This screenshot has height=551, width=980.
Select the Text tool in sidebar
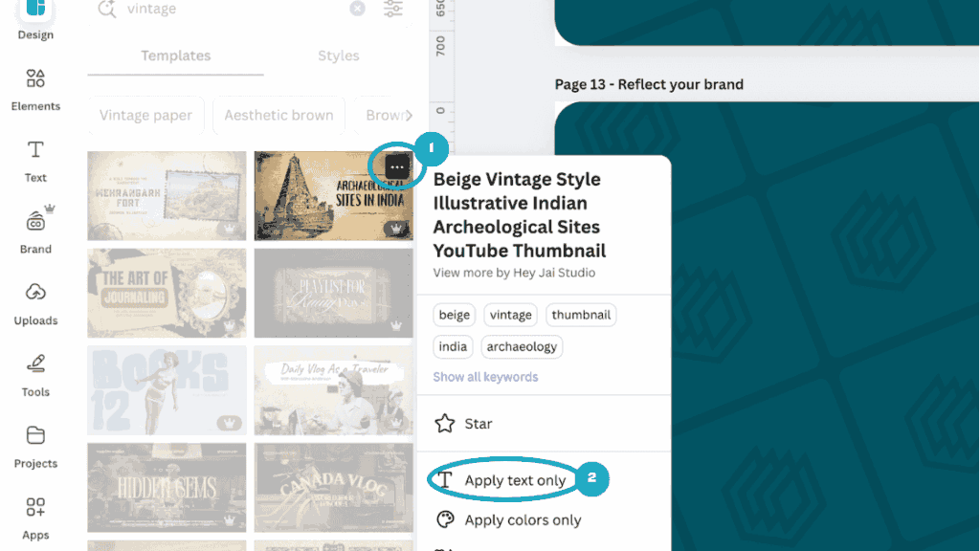click(35, 161)
